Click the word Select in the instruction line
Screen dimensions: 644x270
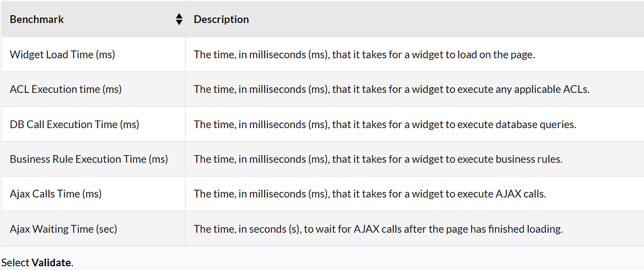(15, 262)
